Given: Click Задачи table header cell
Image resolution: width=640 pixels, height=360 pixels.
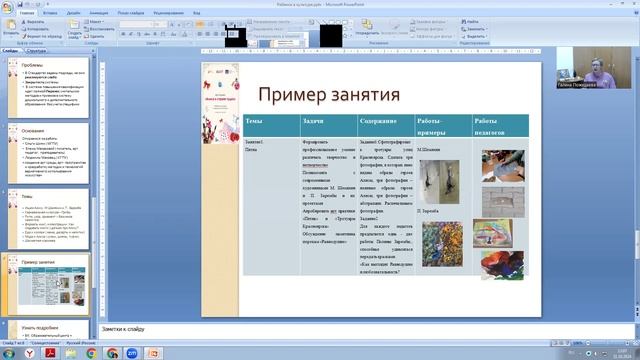Looking at the screenshot, I should 329,126.
